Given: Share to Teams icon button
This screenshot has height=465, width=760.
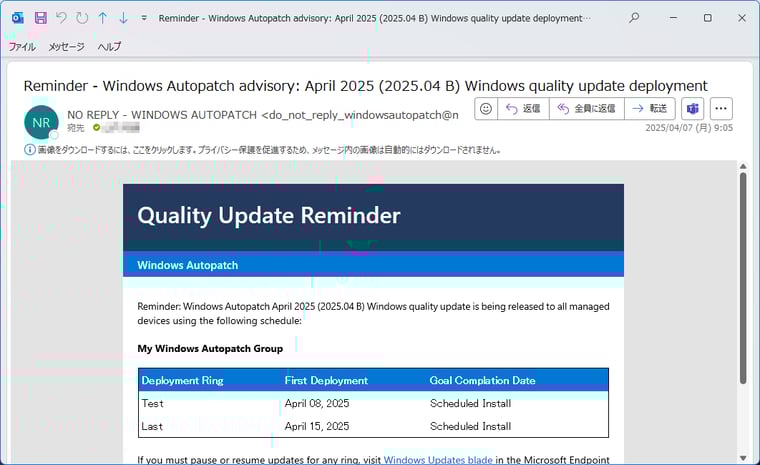Looking at the screenshot, I should pos(693,109).
